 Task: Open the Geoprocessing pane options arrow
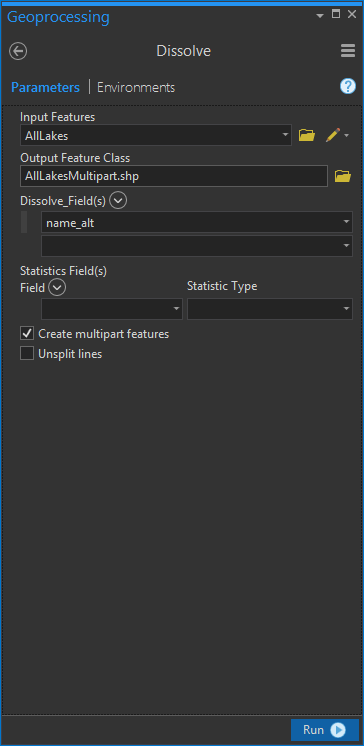pyautogui.click(x=319, y=16)
